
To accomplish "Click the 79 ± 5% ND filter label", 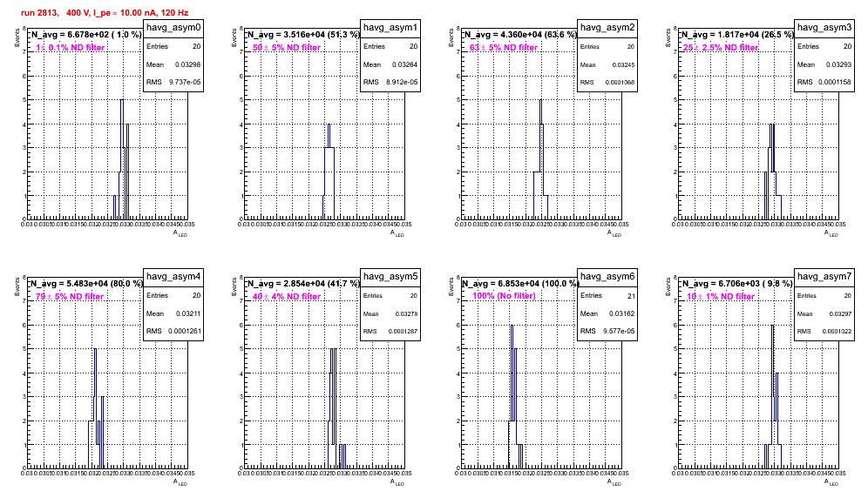I will coord(70,297).
